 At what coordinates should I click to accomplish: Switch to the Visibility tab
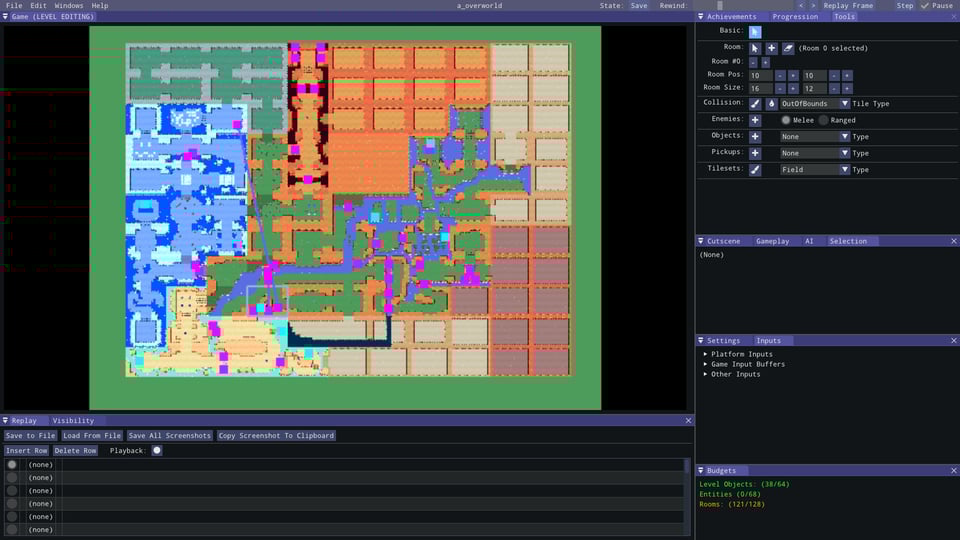click(x=73, y=421)
